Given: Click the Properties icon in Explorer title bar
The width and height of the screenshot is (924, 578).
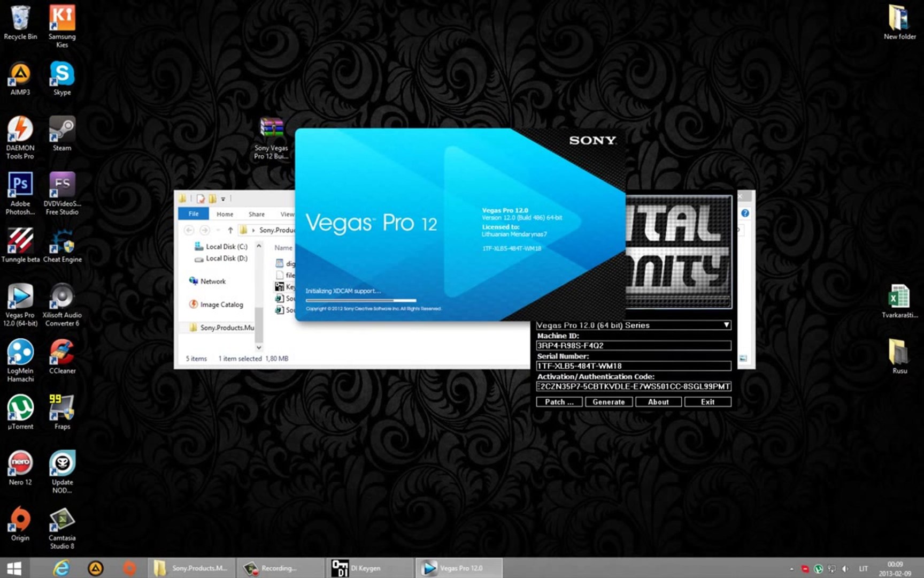Looking at the screenshot, I should point(201,199).
